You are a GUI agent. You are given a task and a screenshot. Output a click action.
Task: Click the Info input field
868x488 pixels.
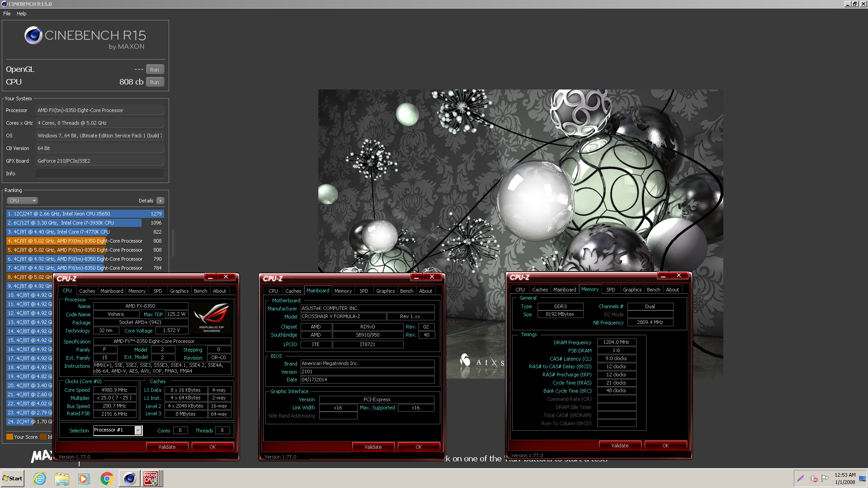[100, 174]
